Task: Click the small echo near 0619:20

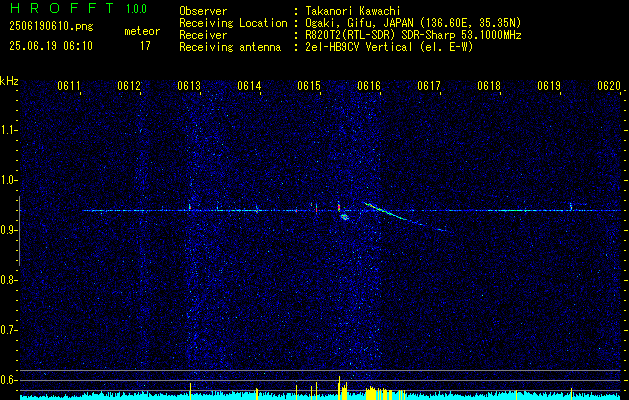Action: tap(571, 206)
